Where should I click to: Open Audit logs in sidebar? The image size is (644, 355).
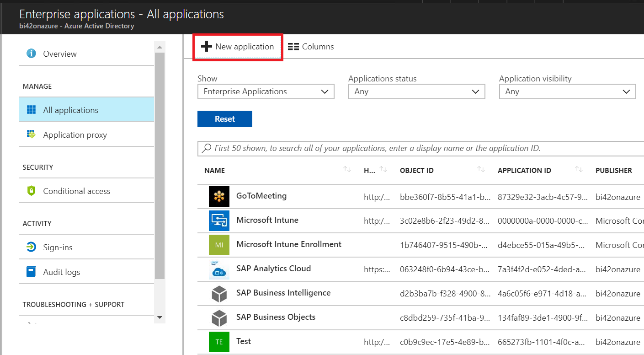61,272
